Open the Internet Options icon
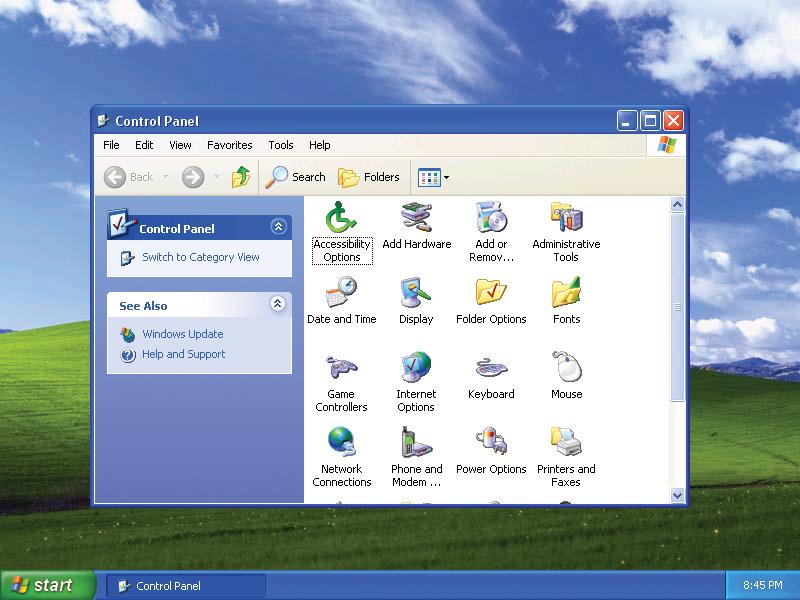The image size is (800, 600). tap(416, 367)
